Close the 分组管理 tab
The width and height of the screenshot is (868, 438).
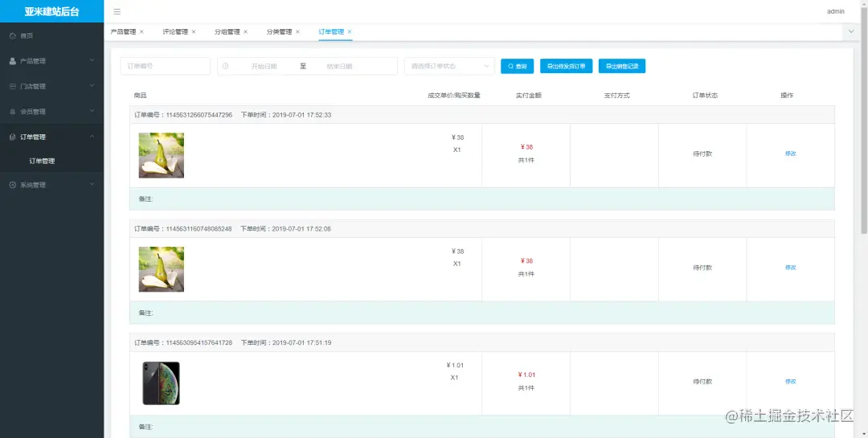[246, 32]
